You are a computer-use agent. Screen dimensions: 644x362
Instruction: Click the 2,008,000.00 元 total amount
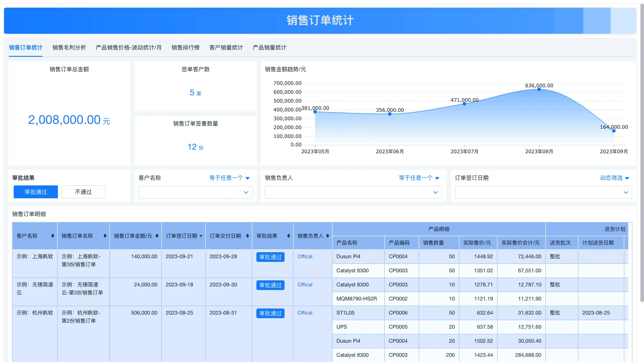[x=69, y=120]
